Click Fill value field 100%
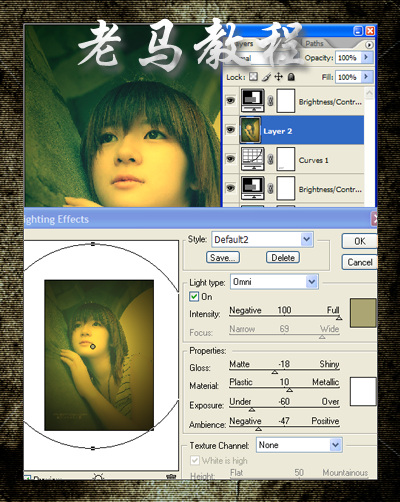Screen dimensions: 400x502 (x=349, y=77)
